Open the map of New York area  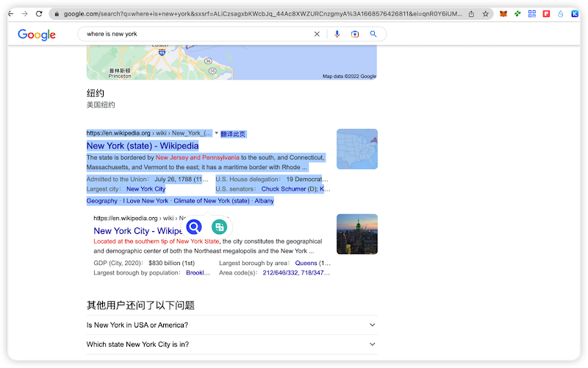point(232,62)
